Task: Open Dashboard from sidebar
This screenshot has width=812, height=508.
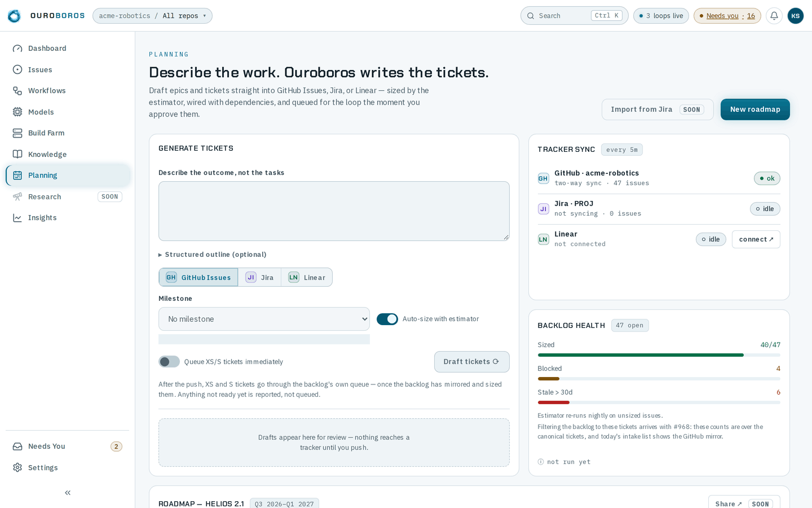Action: 68,49
